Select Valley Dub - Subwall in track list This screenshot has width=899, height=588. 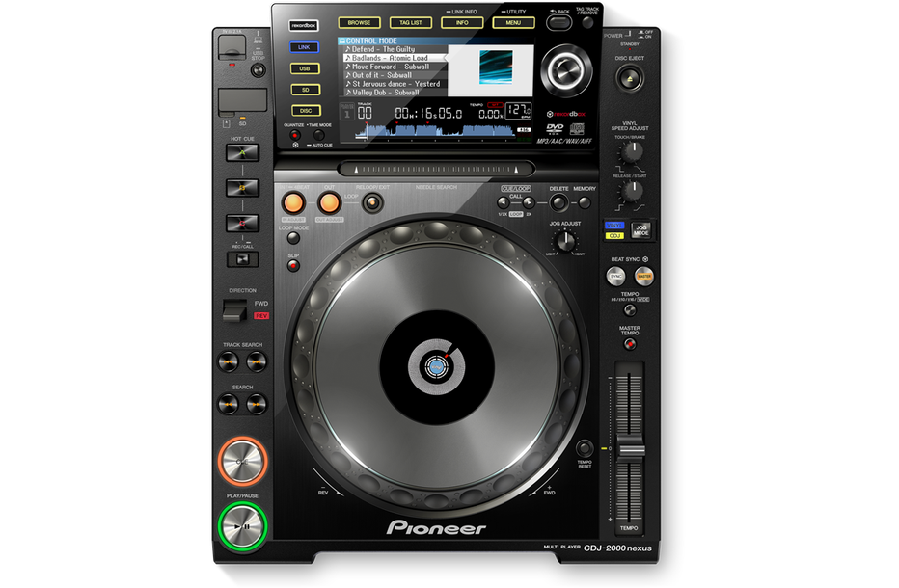pyautogui.click(x=386, y=93)
